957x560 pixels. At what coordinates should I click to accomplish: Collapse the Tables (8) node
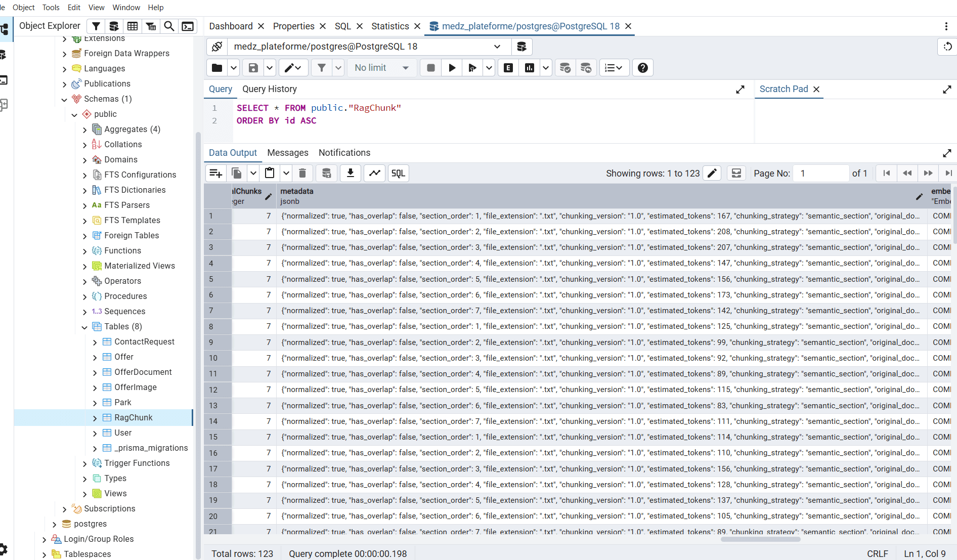click(x=84, y=327)
